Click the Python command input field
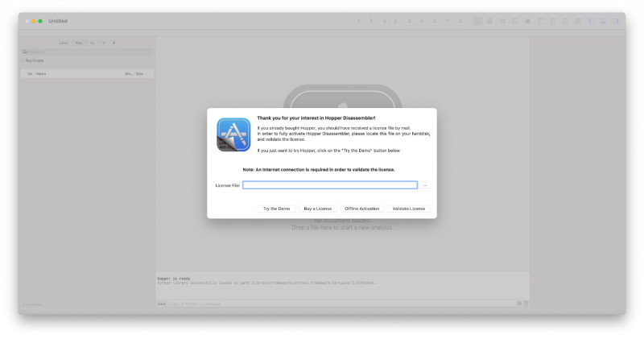Screen dimensions: 644x339 [x=341, y=304]
